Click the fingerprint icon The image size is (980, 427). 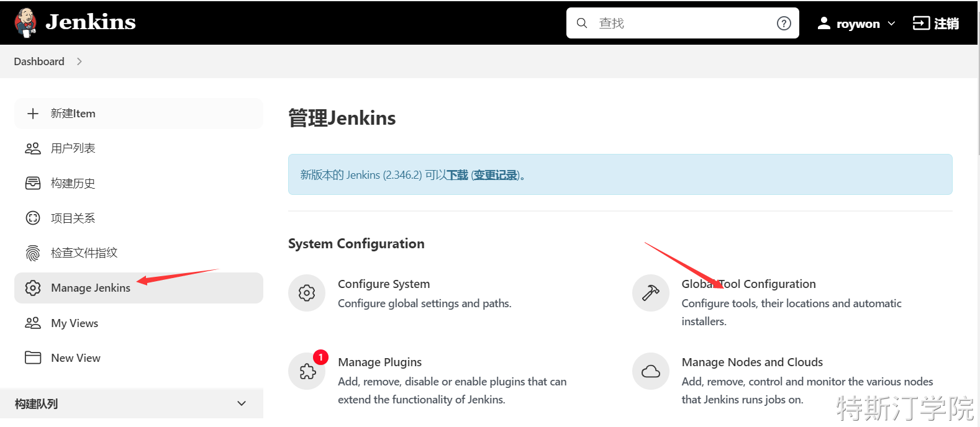coord(33,253)
